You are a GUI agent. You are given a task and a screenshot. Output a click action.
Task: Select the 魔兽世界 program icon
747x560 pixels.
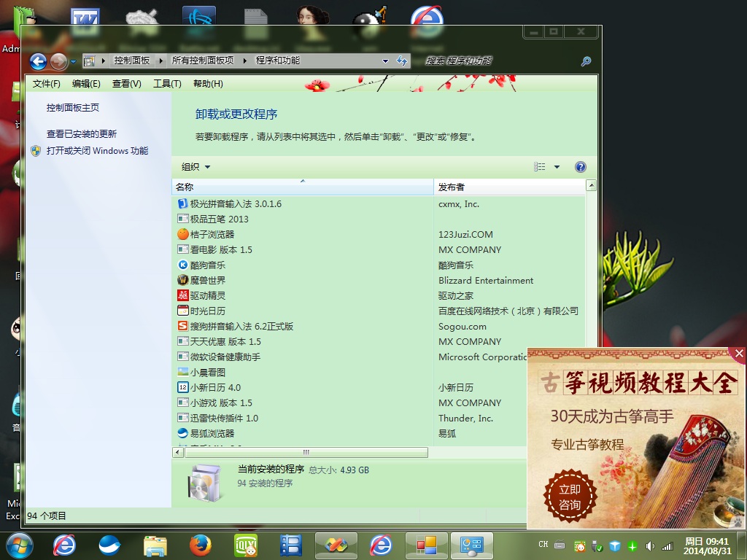[x=183, y=280]
